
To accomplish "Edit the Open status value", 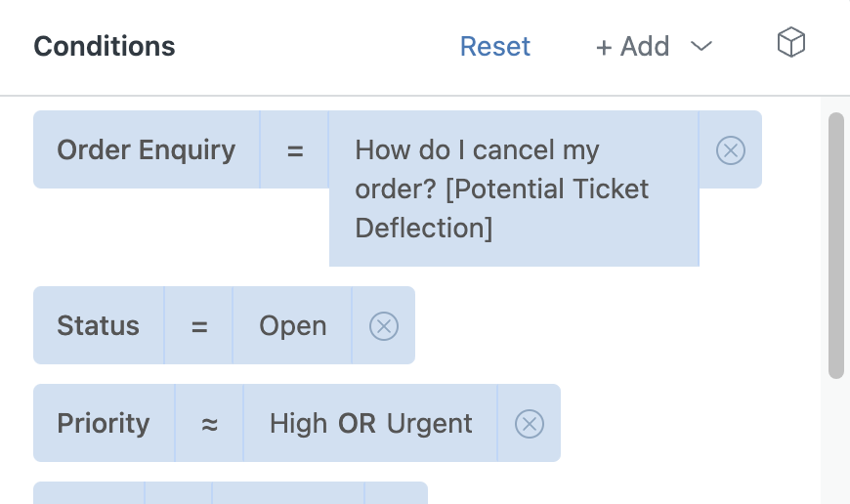I will click(293, 325).
